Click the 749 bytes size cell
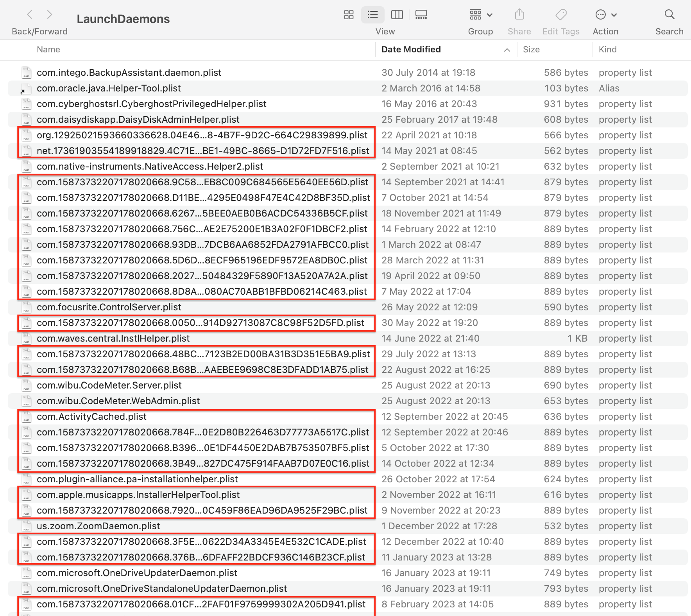The image size is (691, 616). [566, 573]
